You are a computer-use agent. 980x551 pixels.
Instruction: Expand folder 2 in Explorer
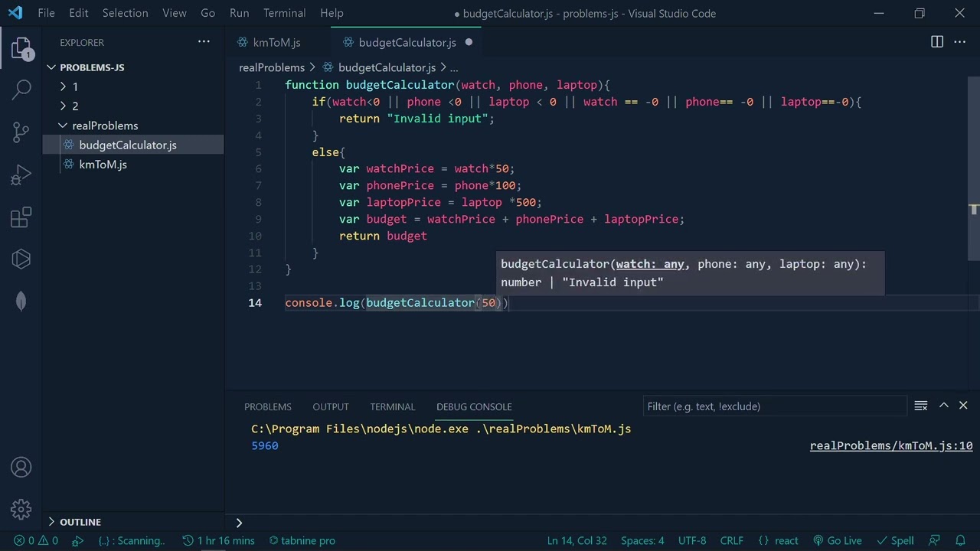coord(75,106)
